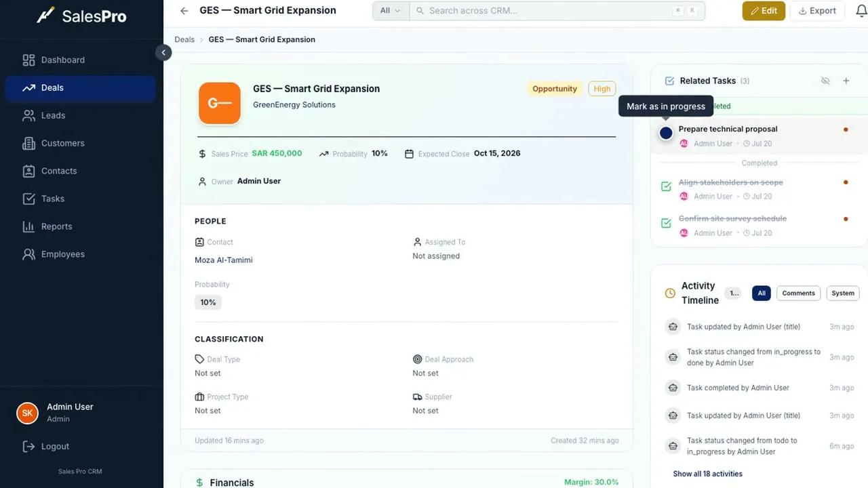Click the Edit button
This screenshot has width=868, height=488.
pyautogui.click(x=764, y=11)
